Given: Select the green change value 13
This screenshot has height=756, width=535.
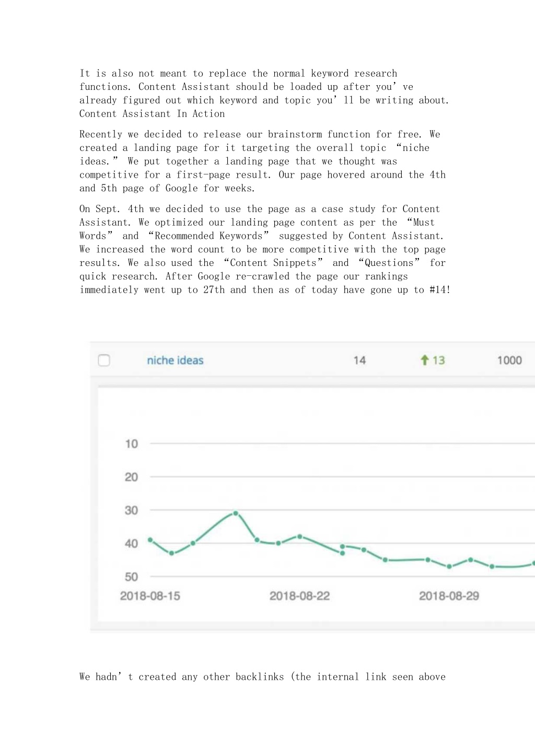Looking at the screenshot, I should tap(439, 360).
